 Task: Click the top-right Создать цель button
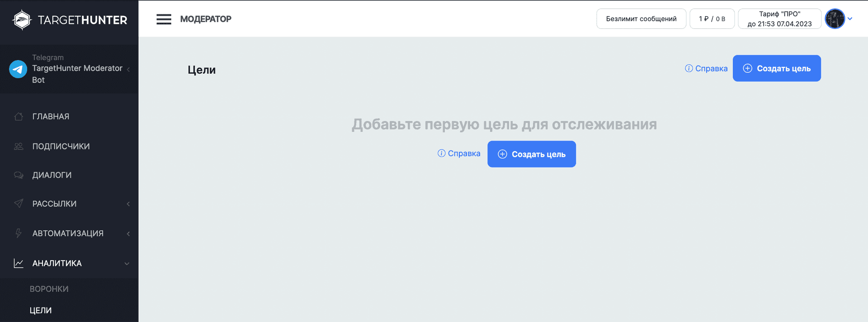pos(777,68)
